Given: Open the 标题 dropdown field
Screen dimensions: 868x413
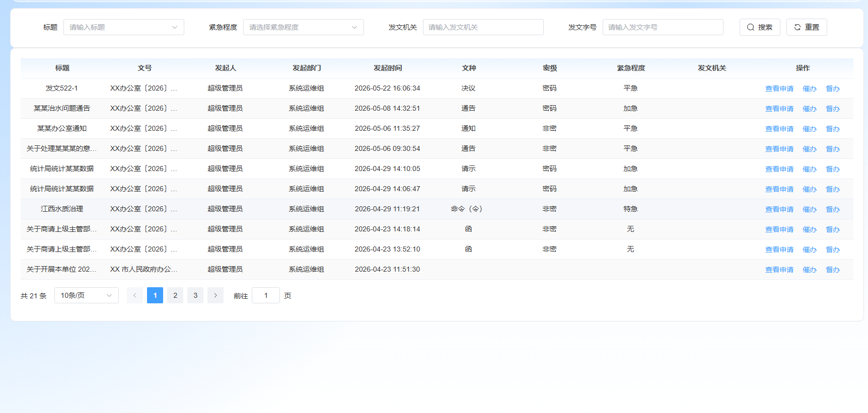Looking at the screenshot, I should [x=124, y=27].
